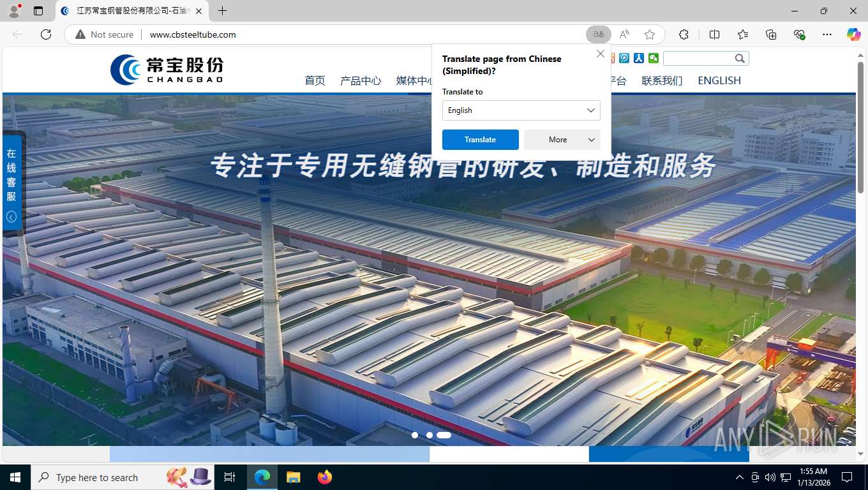Open the tab actions menu icon

pos(38,11)
